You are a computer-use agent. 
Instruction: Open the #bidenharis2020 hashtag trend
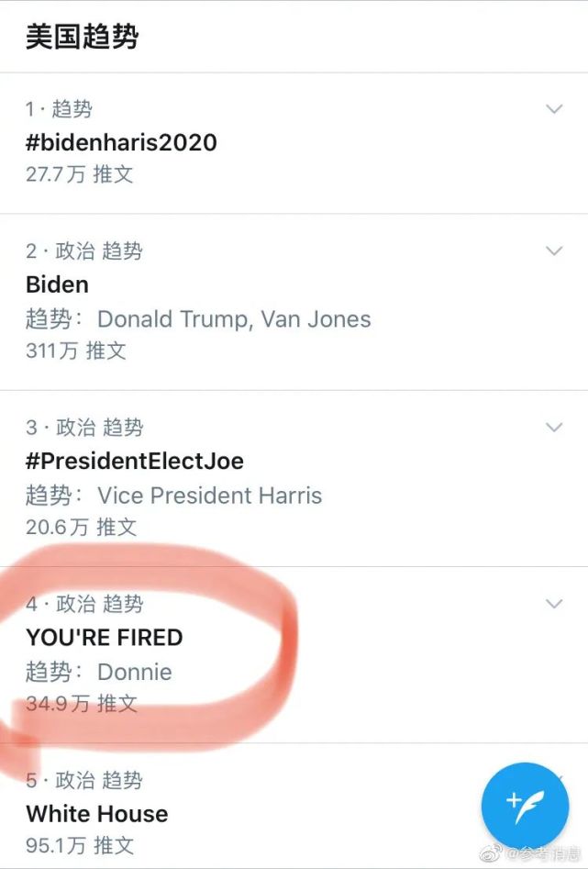pyautogui.click(x=121, y=142)
